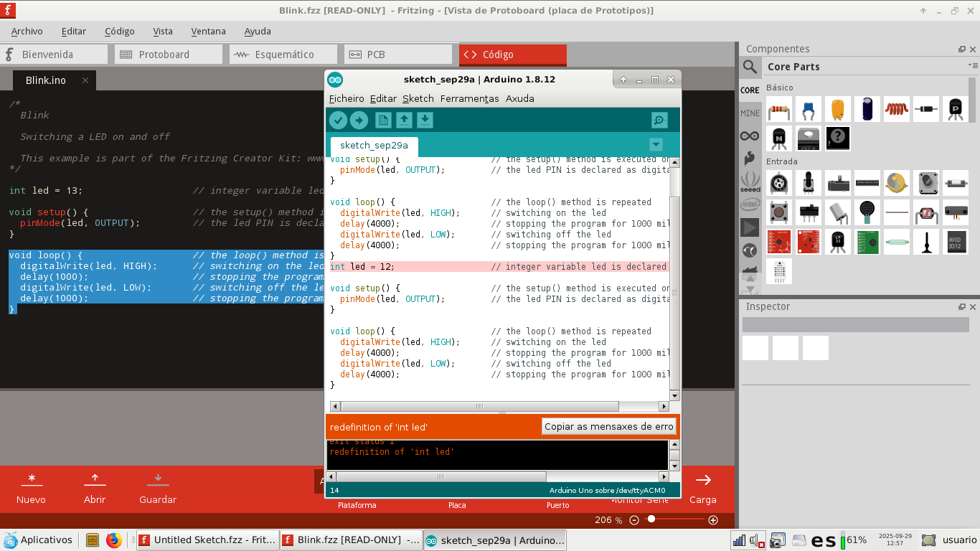Viewport: 980px width, 551px height.
Task: Click the Carga upload button
Action: (703, 488)
